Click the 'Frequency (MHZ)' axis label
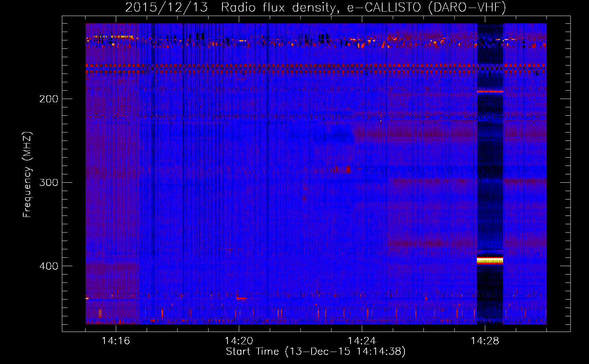Screen dimensions: 589x364 point(27,174)
